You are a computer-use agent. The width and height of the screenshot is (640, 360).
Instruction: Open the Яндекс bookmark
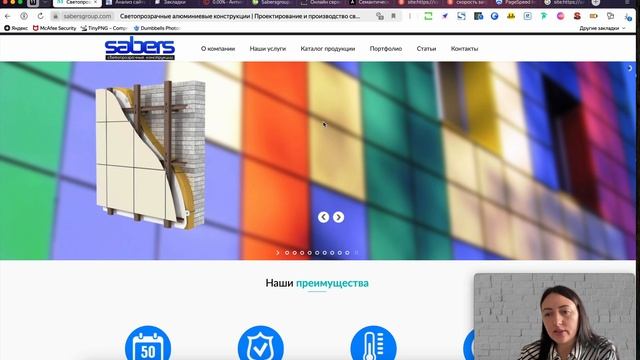coord(16,28)
